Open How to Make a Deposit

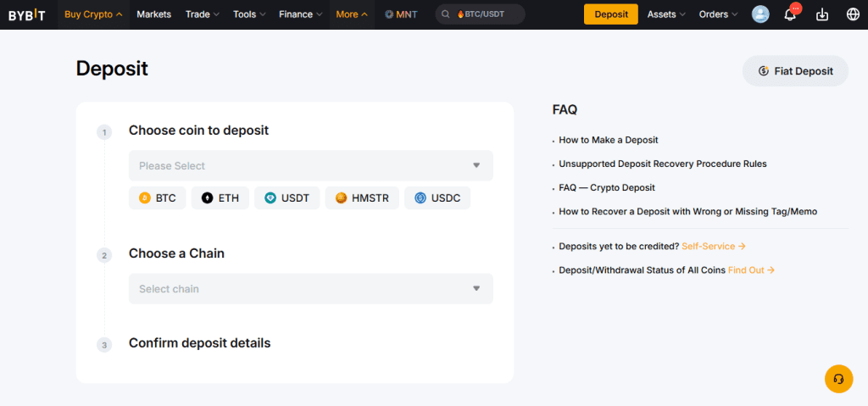pyautogui.click(x=609, y=140)
